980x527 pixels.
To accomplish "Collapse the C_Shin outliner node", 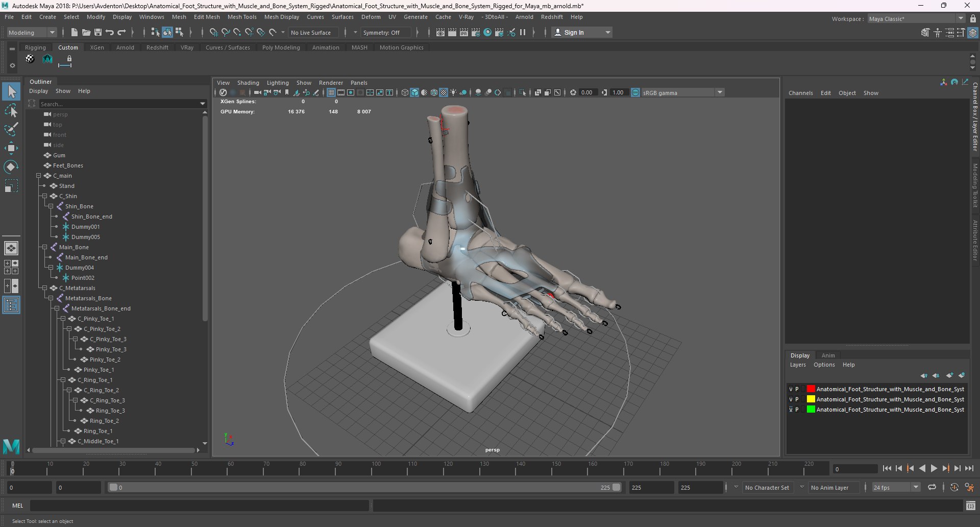I will coord(44,196).
